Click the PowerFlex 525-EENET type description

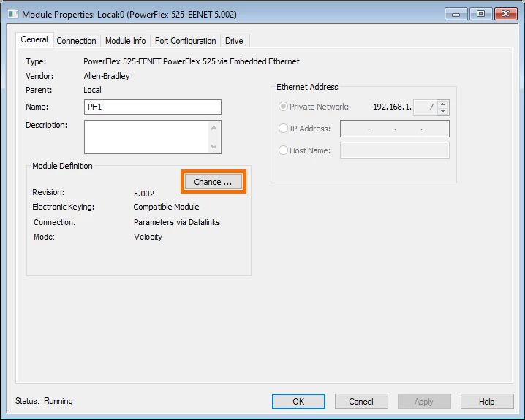(192, 61)
